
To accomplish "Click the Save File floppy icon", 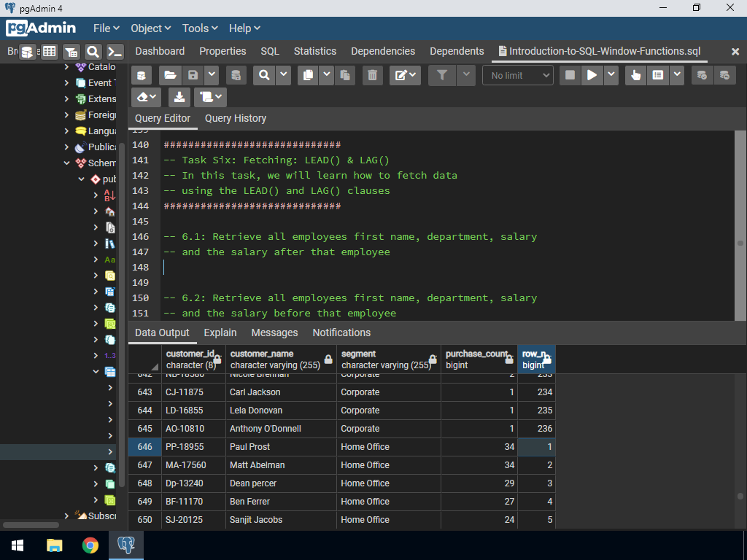I will [x=193, y=75].
